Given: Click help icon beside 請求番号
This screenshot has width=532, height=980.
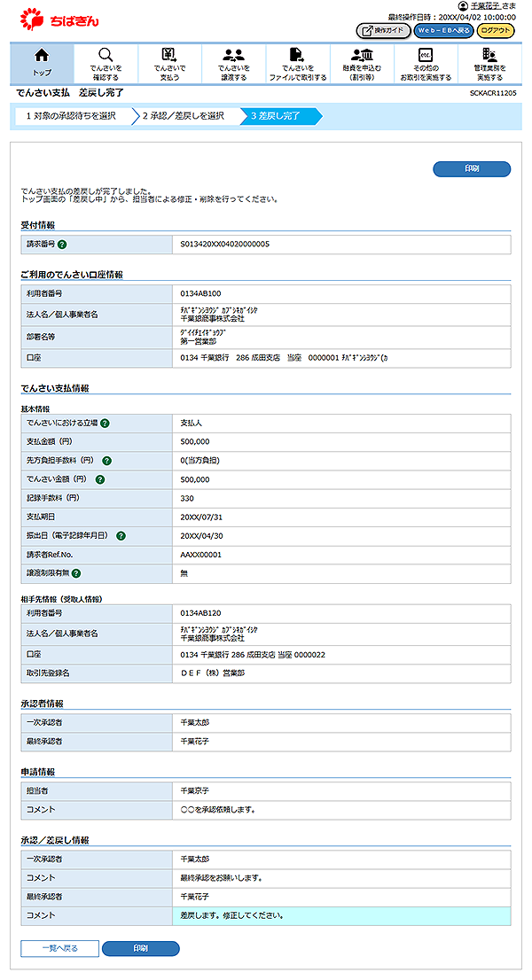Looking at the screenshot, I should click(x=63, y=244).
